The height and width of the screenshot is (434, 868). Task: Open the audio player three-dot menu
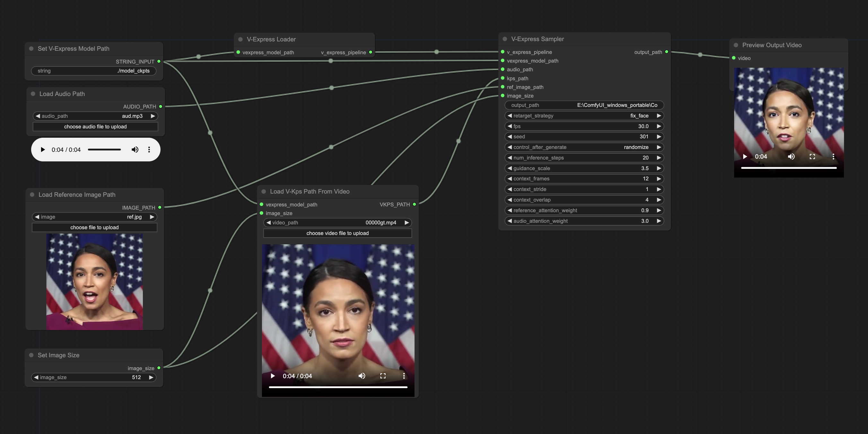(149, 150)
